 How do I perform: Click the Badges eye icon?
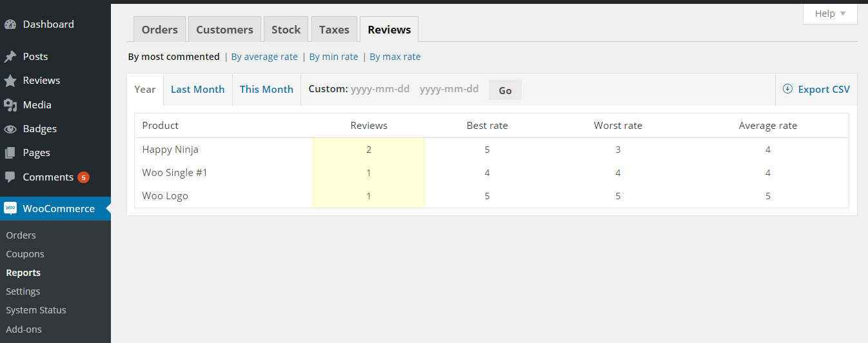click(x=10, y=129)
